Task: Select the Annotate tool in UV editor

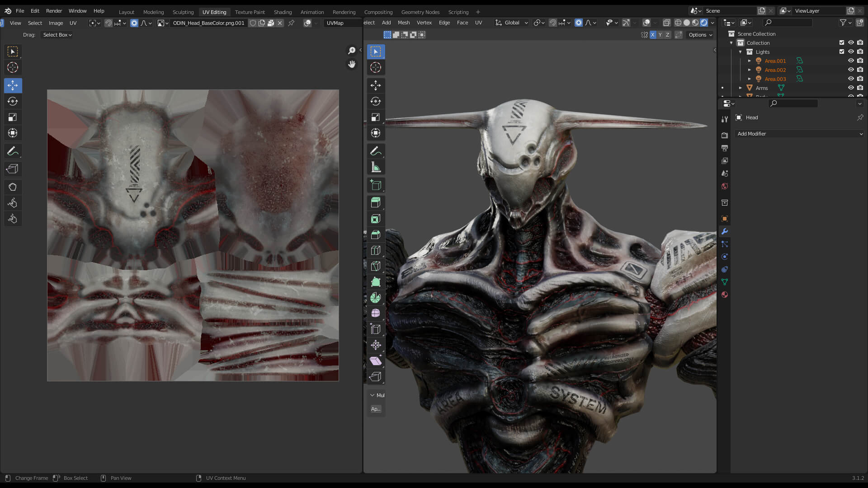Action: pos(13,151)
